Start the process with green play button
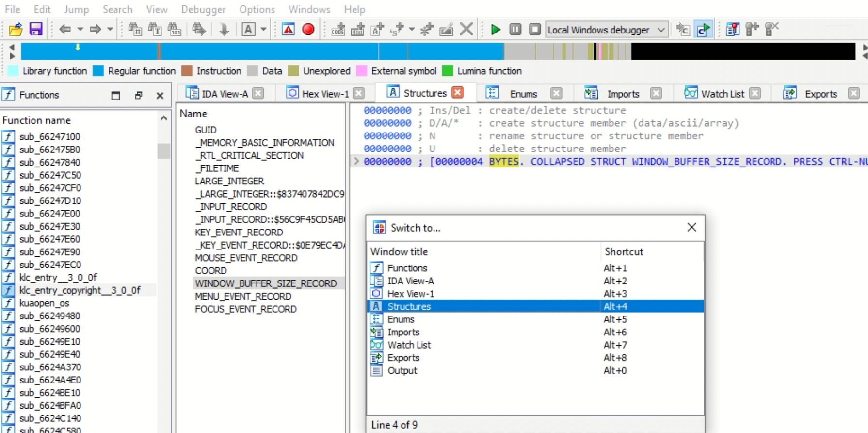Viewport: 868px width, 433px height. [495, 30]
